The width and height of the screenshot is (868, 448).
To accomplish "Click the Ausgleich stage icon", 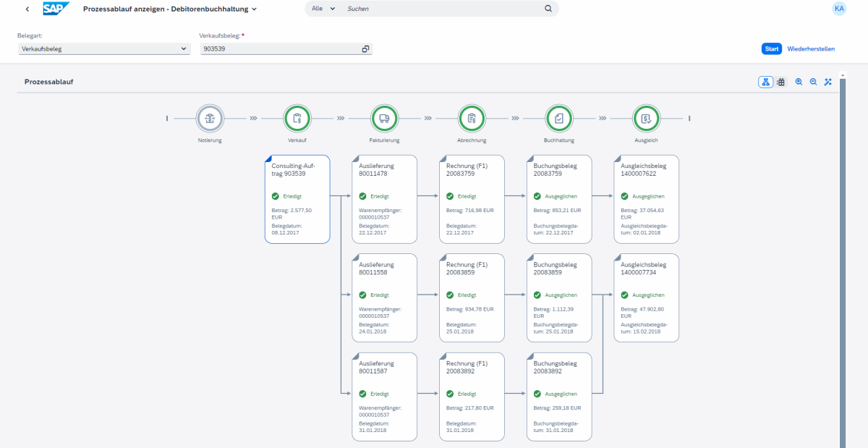I will pyautogui.click(x=646, y=117).
